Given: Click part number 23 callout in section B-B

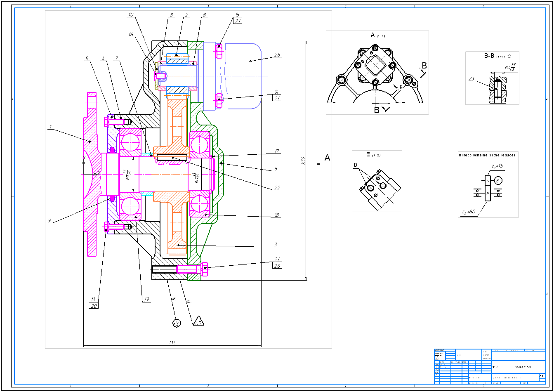Looking at the screenshot, I should [x=471, y=78].
